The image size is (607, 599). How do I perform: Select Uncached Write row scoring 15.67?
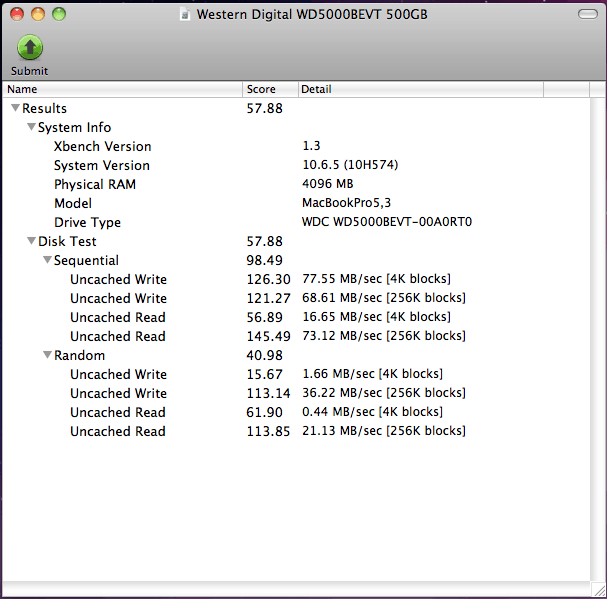(x=296, y=374)
